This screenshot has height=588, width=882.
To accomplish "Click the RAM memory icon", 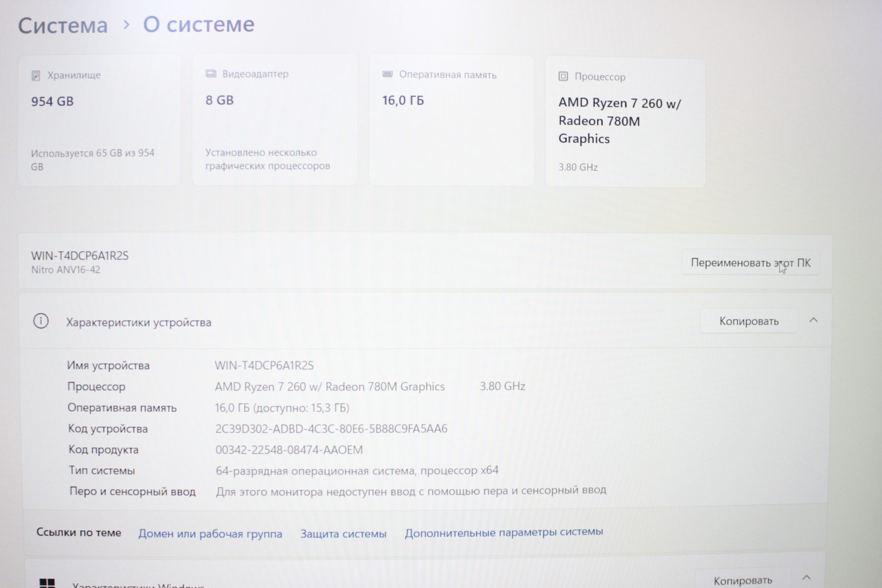I will coord(387,74).
